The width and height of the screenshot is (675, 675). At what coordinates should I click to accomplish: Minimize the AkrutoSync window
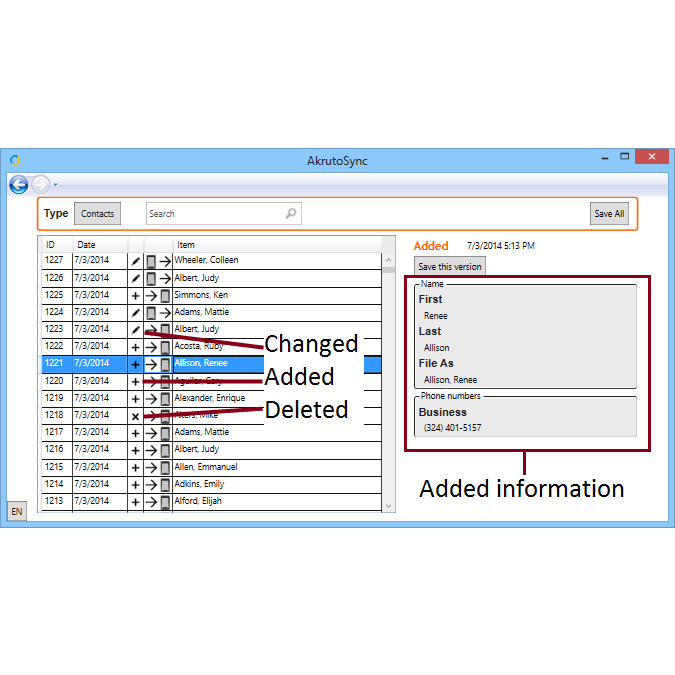605,157
